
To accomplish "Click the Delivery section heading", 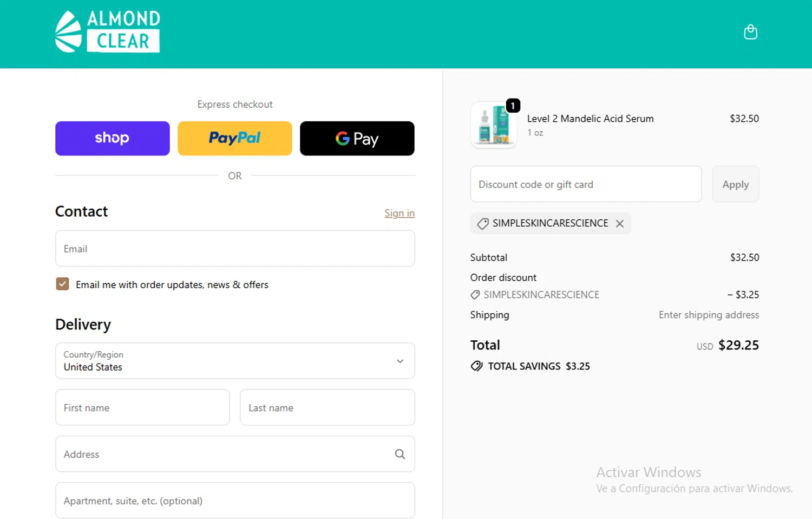I will [x=83, y=325].
